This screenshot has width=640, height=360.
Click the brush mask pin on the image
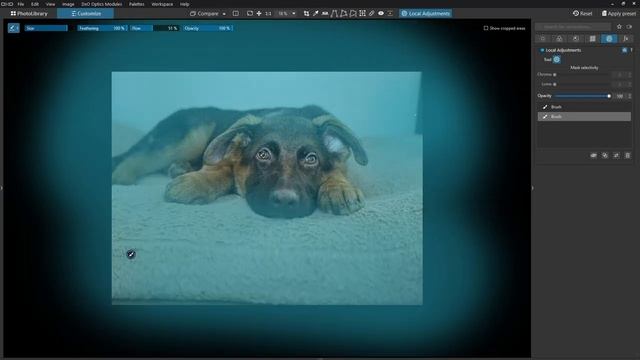coord(131,254)
